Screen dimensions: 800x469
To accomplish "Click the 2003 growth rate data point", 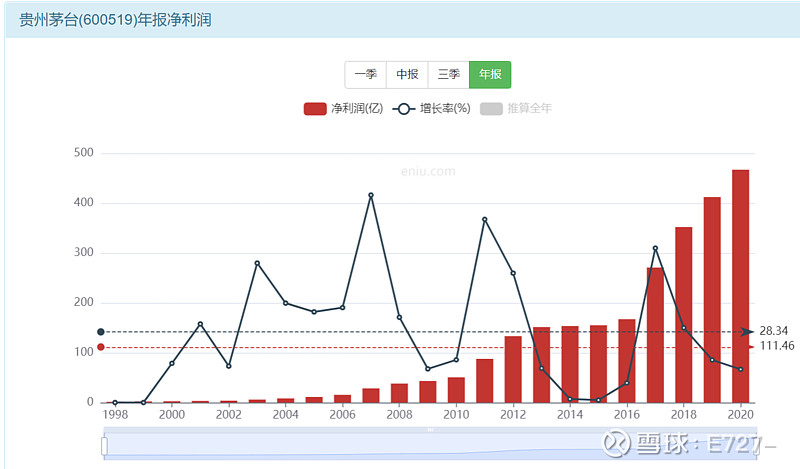I will pyautogui.click(x=257, y=263).
